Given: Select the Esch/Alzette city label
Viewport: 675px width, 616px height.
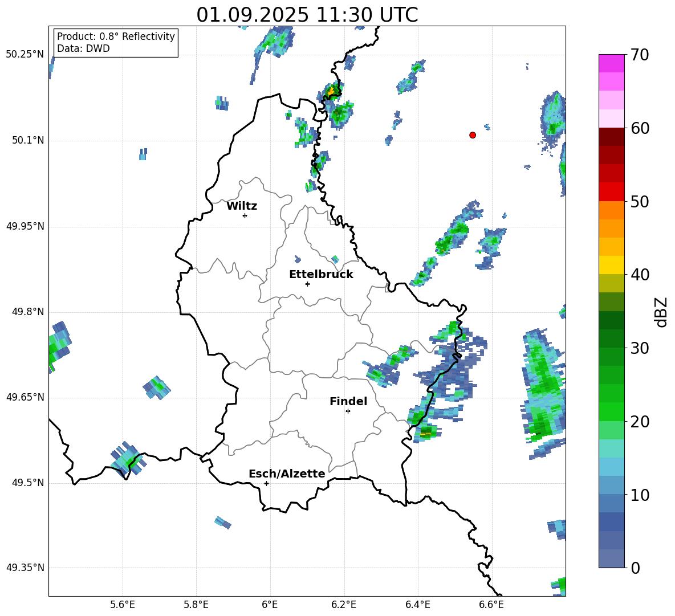Looking at the screenshot, I should (x=286, y=474).
